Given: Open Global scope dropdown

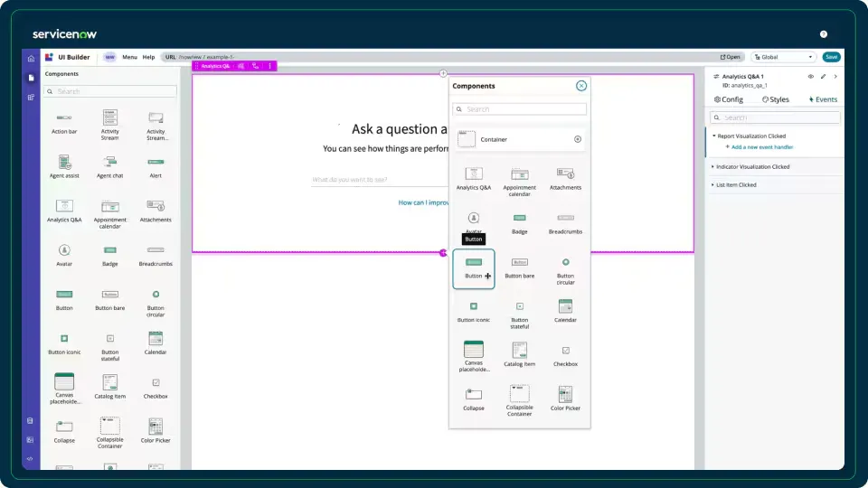Looking at the screenshot, I should 783,57.
